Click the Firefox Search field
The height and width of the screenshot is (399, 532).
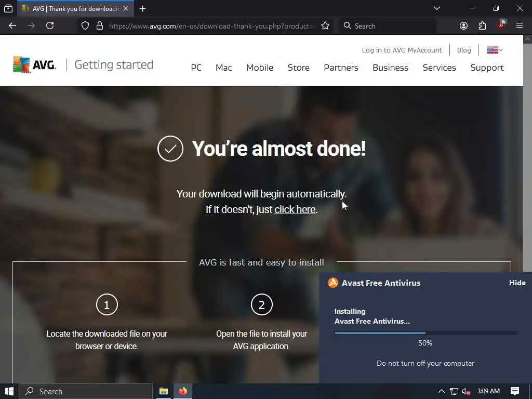(x=388, y=26)
